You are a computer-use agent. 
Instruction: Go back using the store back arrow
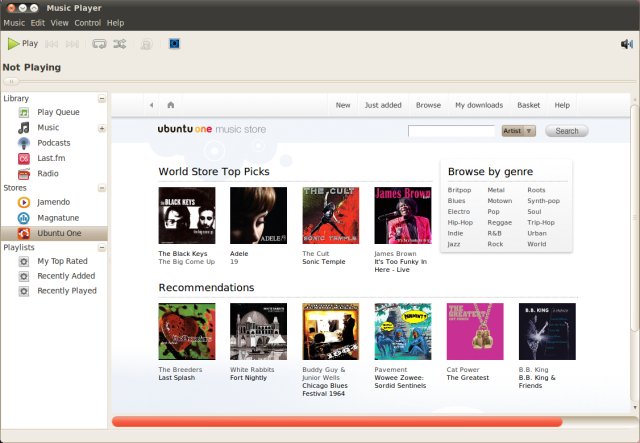pyautogui.click(x=151, y=105)
